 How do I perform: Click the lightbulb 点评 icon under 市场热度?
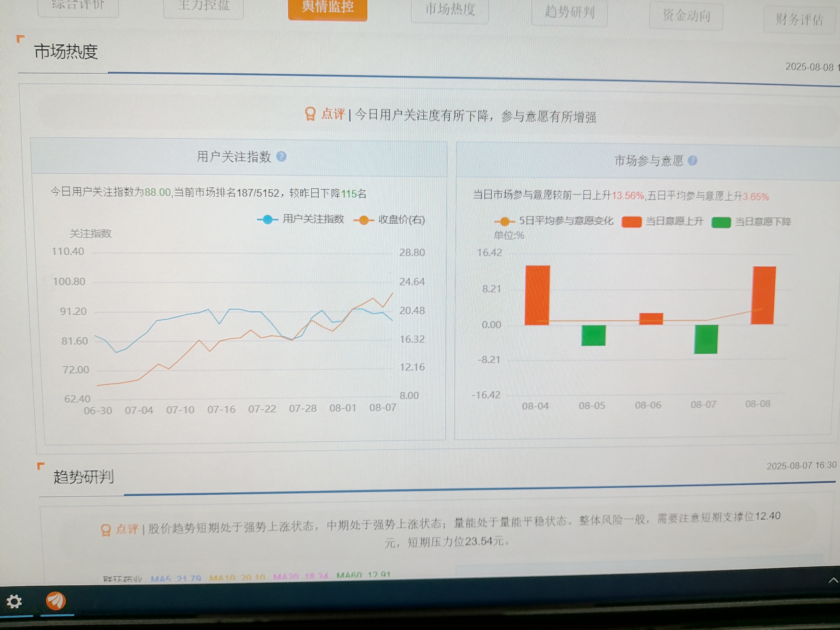click(x=310, y=114)
